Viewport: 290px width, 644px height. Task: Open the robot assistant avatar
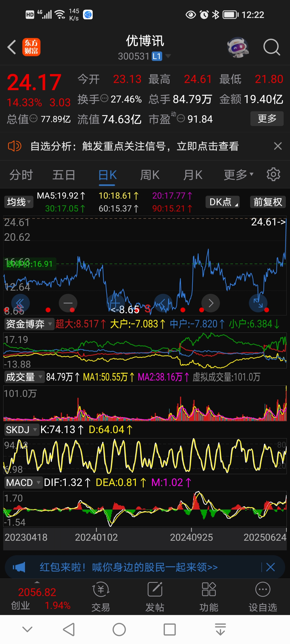click(x=238, y=47)
